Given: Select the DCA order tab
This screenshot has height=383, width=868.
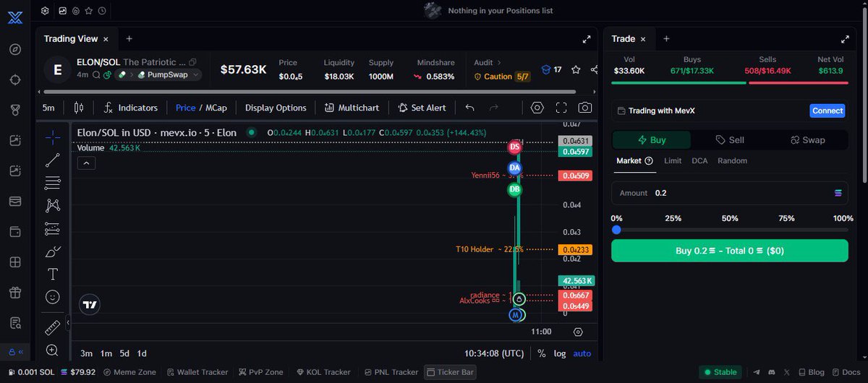Looking at the screenshot, I should coord(699,160).
